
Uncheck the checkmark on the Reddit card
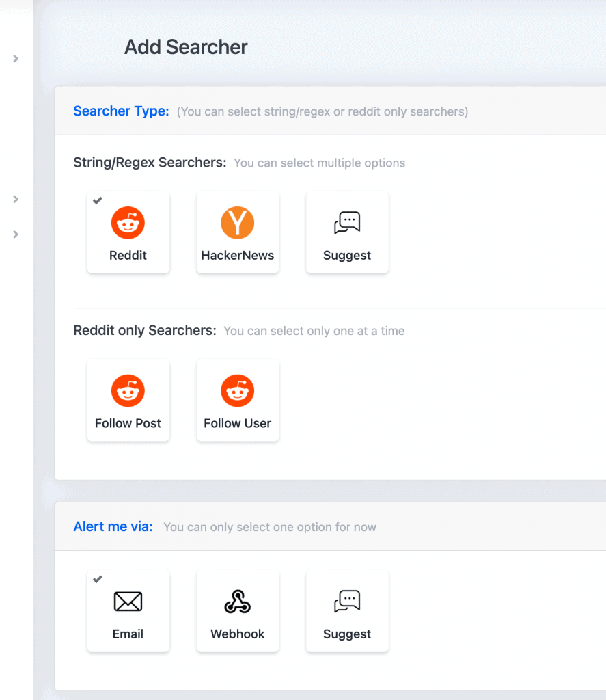coord(98,200)
